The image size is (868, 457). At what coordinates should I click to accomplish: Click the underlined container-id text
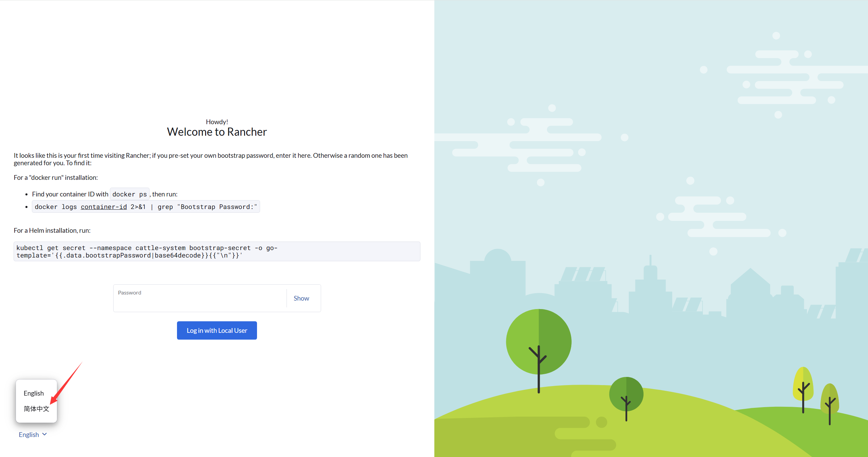click(x=104, y=207)
